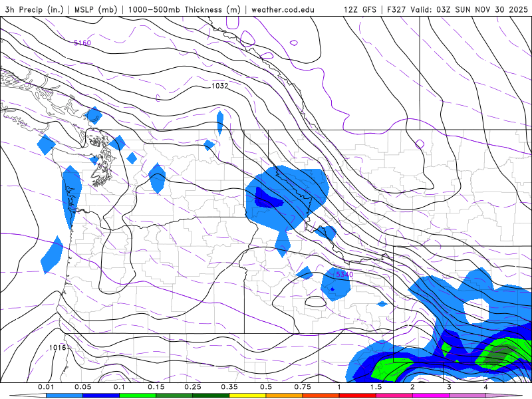Click the 5340 thickness contour label

[x=344, y=274]
